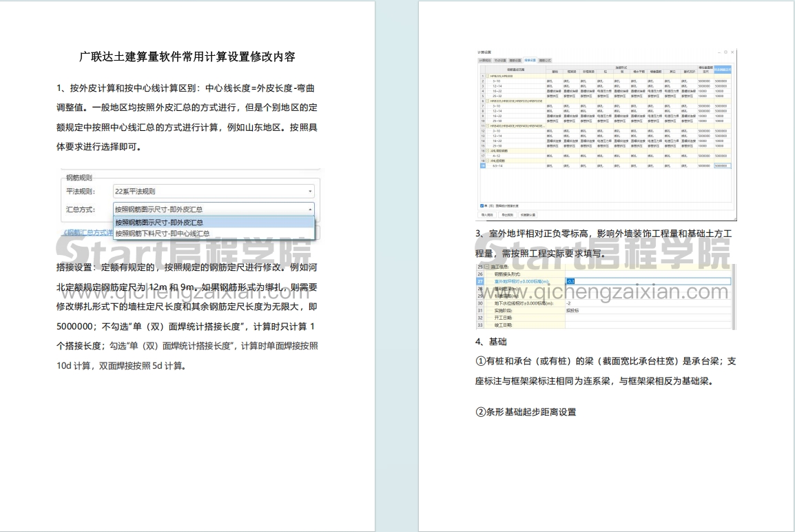Open the 箍筋公式 tab
The height and width of the screenshot is (532, 795).
[x=546, y=61]
